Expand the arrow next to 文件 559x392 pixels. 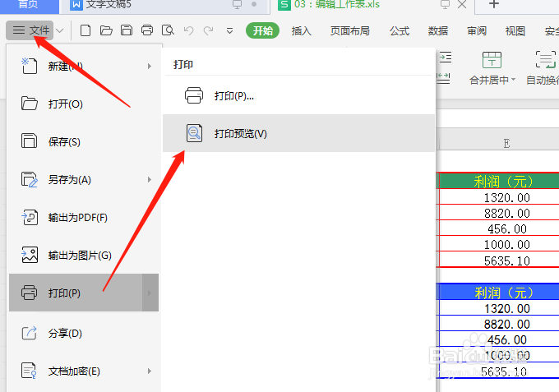tap(60, 31)
